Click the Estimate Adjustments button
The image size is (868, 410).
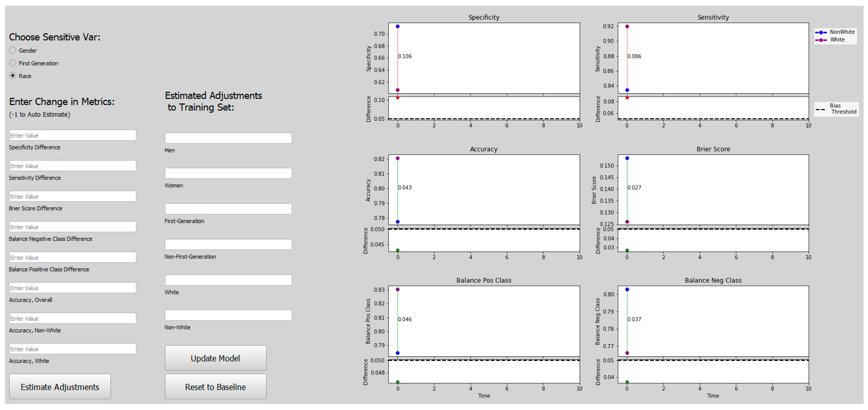(x=60, y=387)
